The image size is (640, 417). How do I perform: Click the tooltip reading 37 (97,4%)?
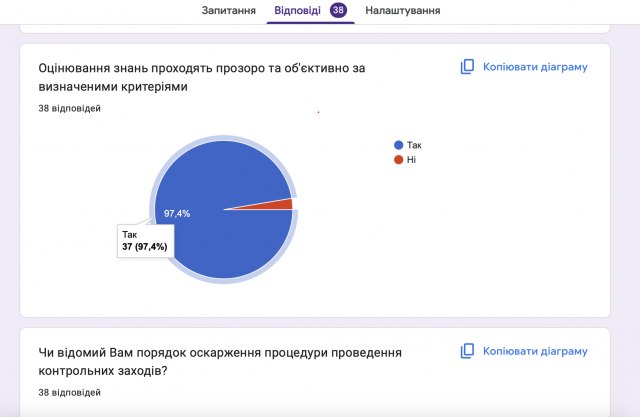point(145,241)
